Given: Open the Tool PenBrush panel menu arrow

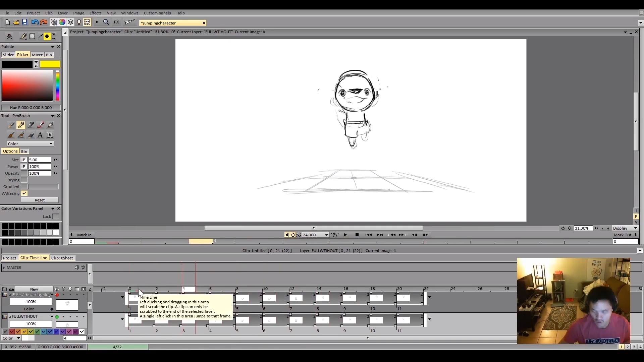Looking at the screenshot, I should pos(53,116).
